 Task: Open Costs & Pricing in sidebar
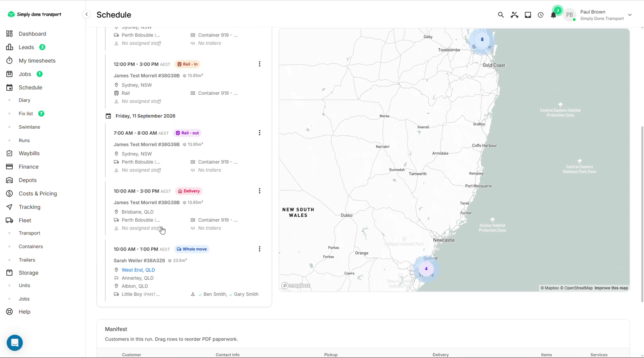pos(38,194)
